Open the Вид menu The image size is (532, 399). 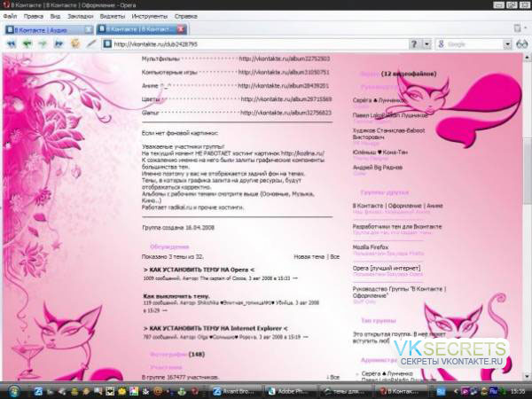(55, 16)
